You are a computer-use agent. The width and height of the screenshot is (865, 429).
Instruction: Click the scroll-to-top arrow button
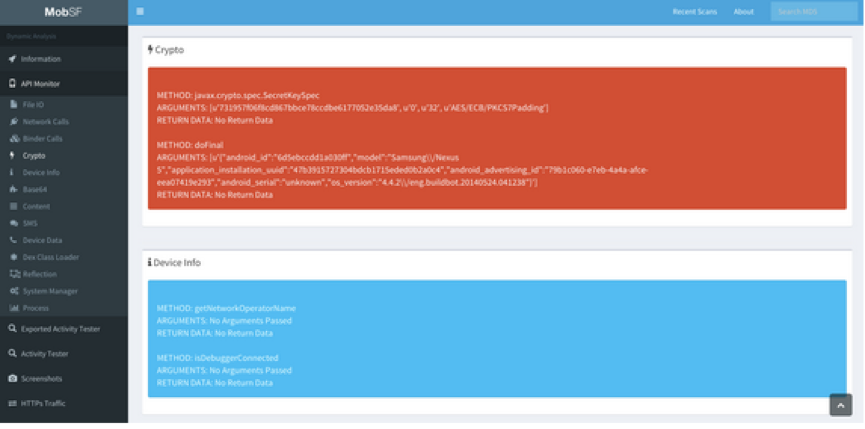841,405
